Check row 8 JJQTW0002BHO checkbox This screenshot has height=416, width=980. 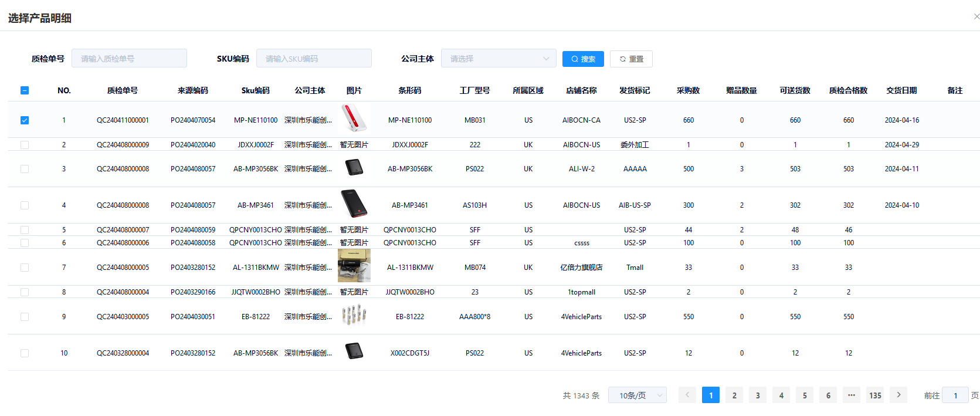25,292
